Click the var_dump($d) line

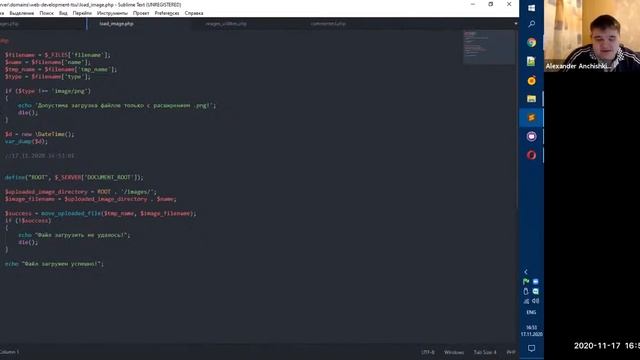pyautogui.click(x=26, y=141)
